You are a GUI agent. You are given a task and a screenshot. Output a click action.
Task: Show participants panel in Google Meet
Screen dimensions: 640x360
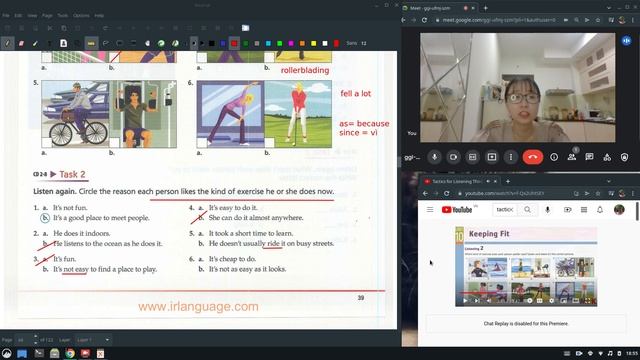(x=572, y=157)
